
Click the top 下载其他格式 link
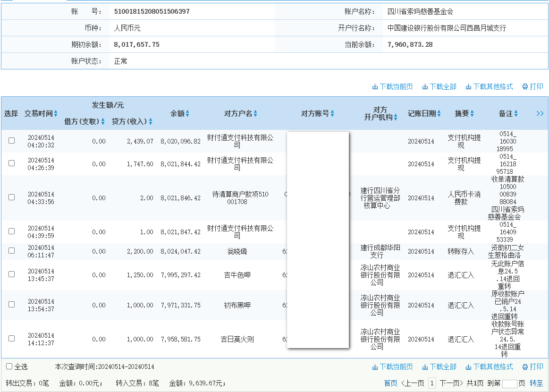[x=493, y=86]
